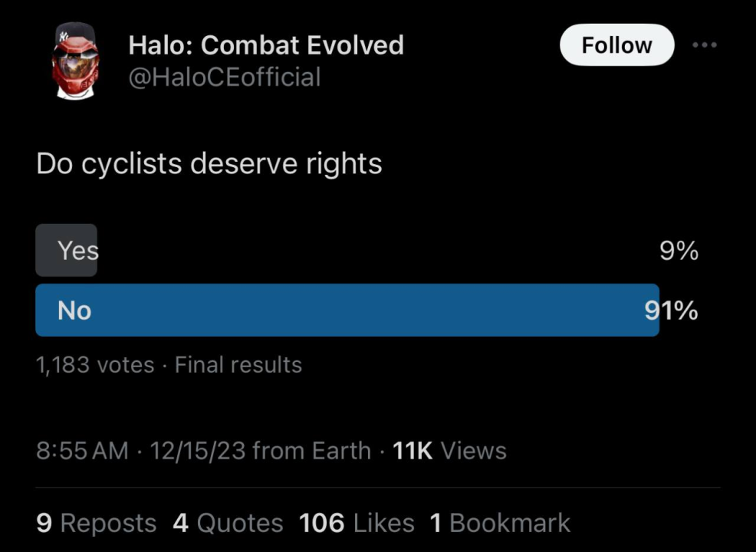Click the 1 Bookmark count

pos(500,523)
